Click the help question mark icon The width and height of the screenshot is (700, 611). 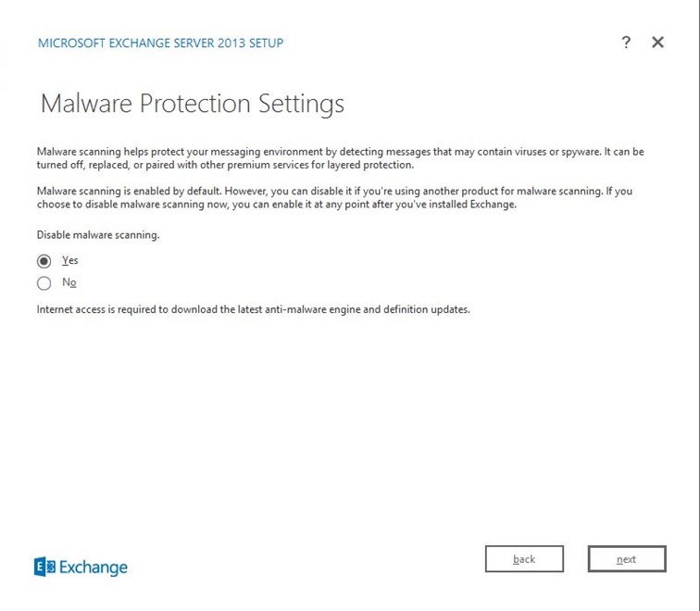point(626,43)
